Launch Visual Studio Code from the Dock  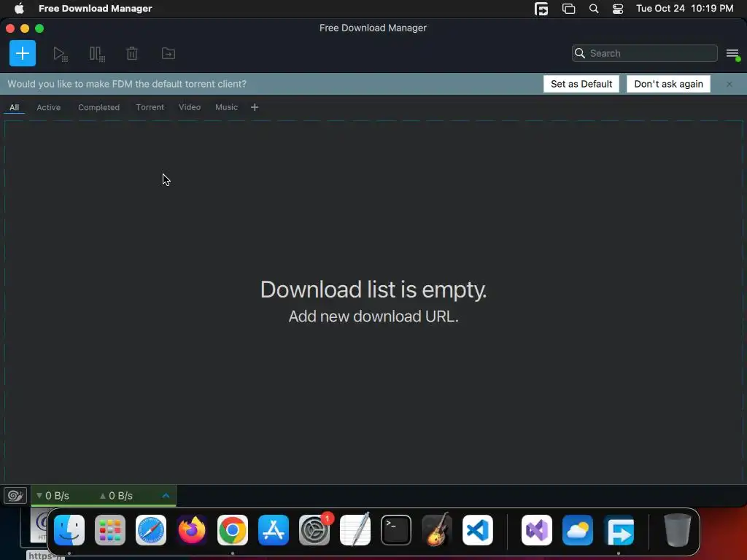[x=478, y=529]
